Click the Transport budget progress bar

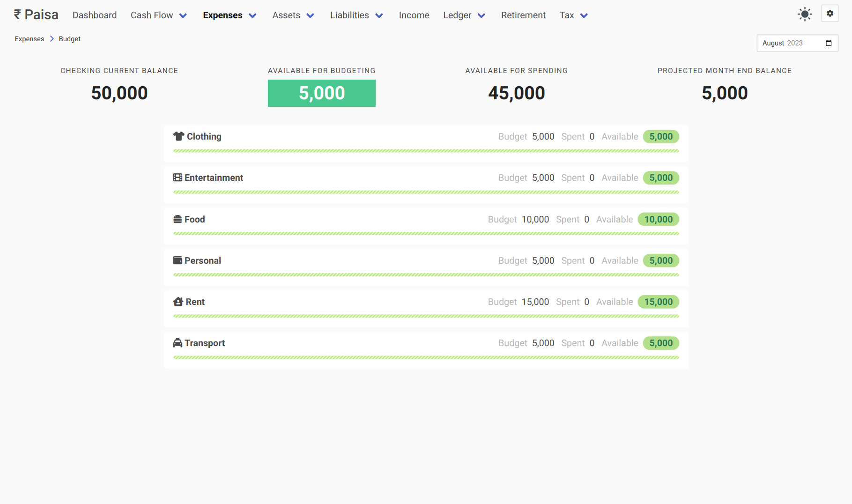(426, 357)
